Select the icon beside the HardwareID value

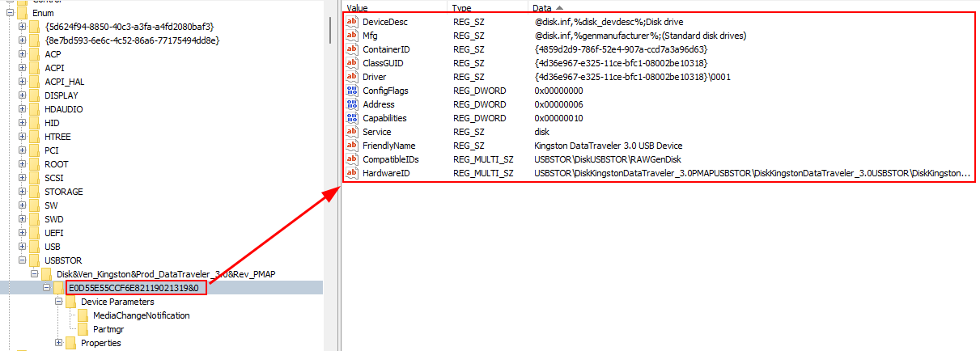351,173
